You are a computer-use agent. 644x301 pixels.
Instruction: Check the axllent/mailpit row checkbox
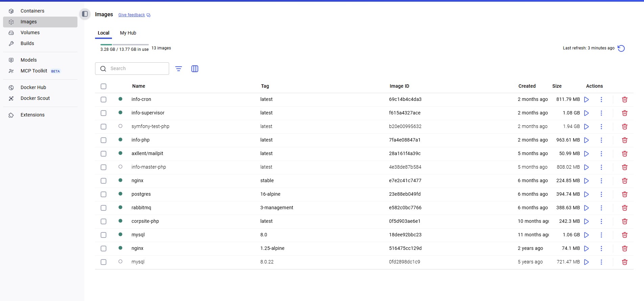click(x=103, y=154)
